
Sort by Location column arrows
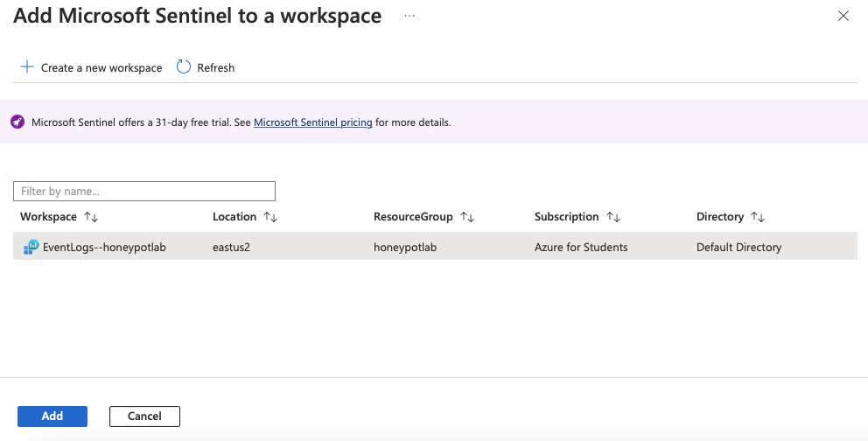[270, 217]
